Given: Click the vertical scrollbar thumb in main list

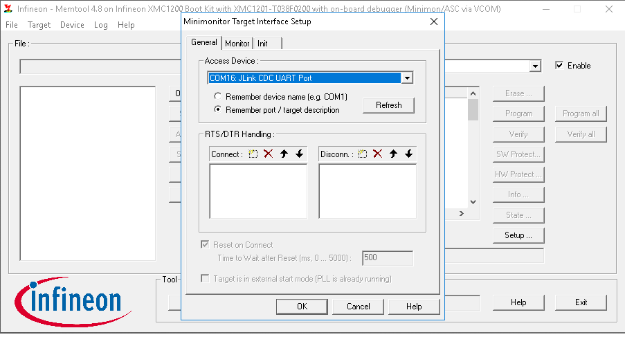Looking at the screenshot, I should pyautogui.click(x=473, y=109).
